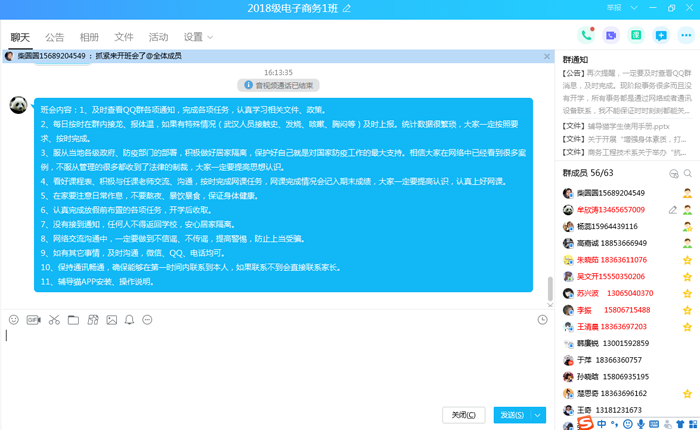Click the 关闭(C) button
Screen dimensions: 700x430
pos(467,414)
